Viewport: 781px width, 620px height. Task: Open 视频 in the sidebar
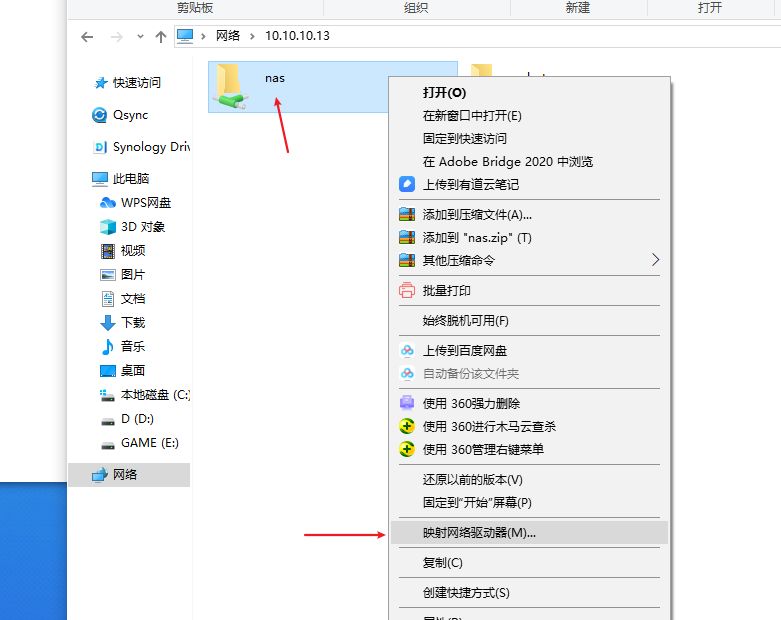coord(133,250)
